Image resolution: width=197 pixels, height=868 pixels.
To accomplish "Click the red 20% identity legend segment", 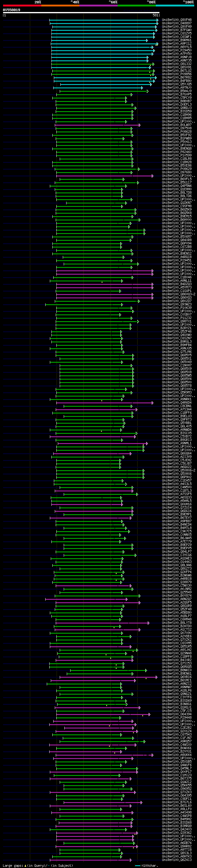I will click(22, 6).
